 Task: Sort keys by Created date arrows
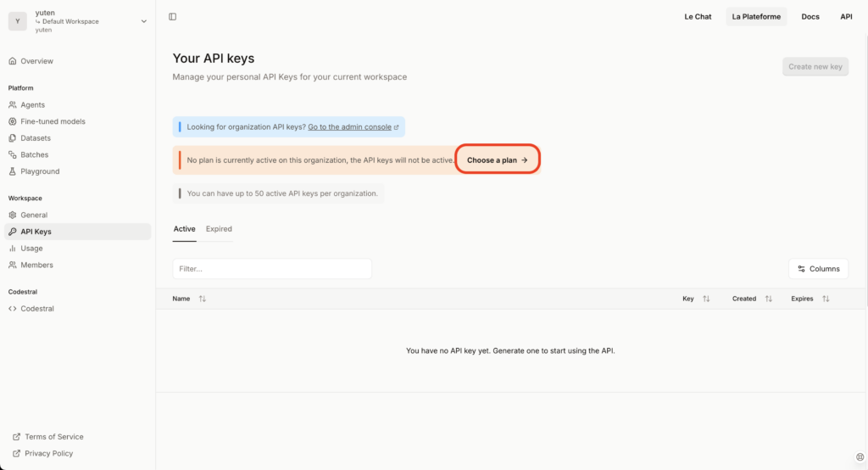pos(768,299)
